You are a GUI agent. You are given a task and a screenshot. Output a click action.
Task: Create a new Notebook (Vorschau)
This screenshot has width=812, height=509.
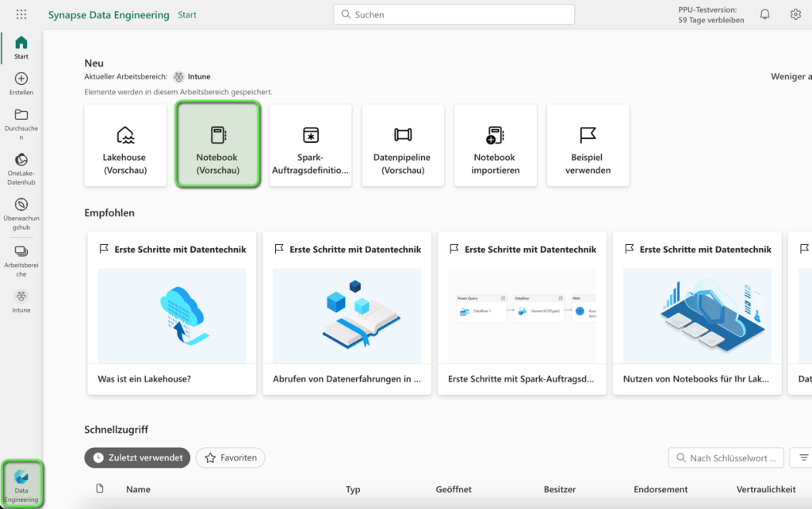coord(217,146)
